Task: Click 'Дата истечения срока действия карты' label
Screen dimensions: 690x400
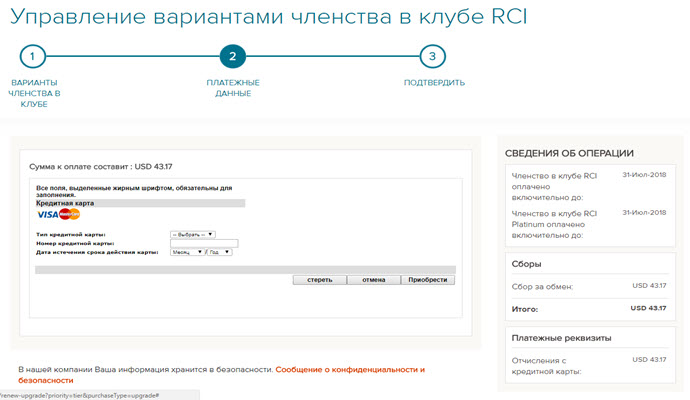Action: (97, 252)
